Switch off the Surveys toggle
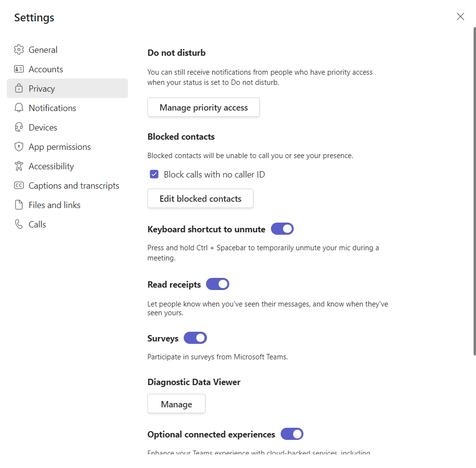Screen dimensions: 476x468 point(195,338)
